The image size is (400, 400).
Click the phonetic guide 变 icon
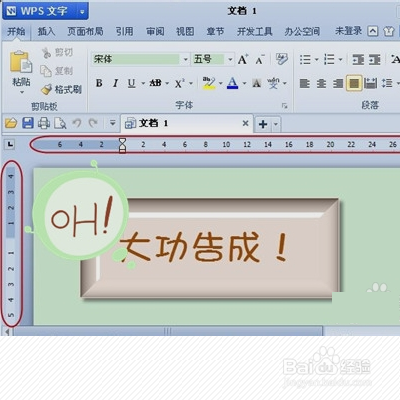pos(273,83)
